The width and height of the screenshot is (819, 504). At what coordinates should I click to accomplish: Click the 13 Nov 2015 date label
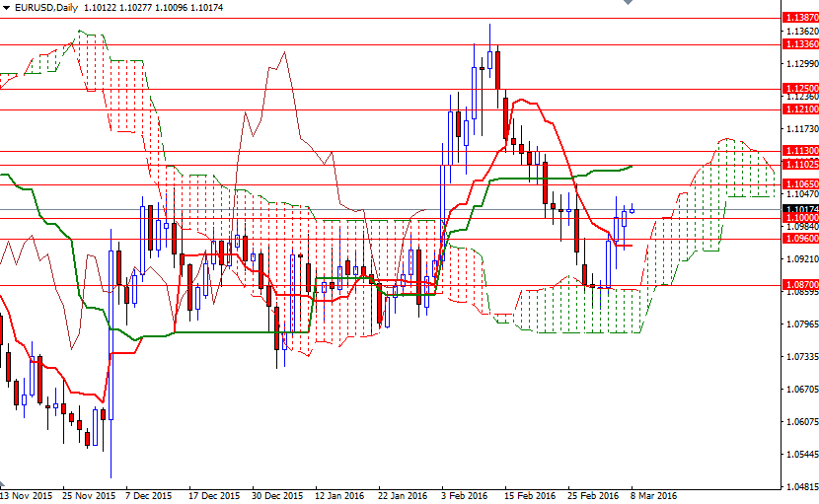(27, 496)
